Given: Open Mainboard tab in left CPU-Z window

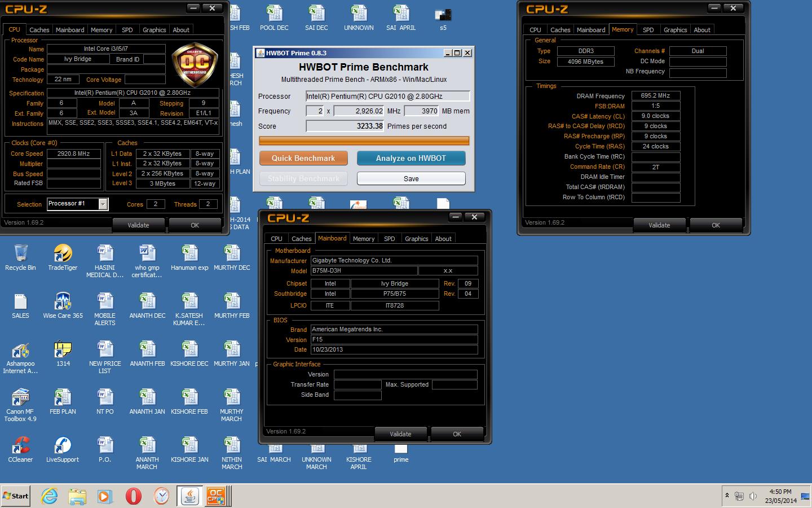Looking at the screenshot, I should point(70,30).
